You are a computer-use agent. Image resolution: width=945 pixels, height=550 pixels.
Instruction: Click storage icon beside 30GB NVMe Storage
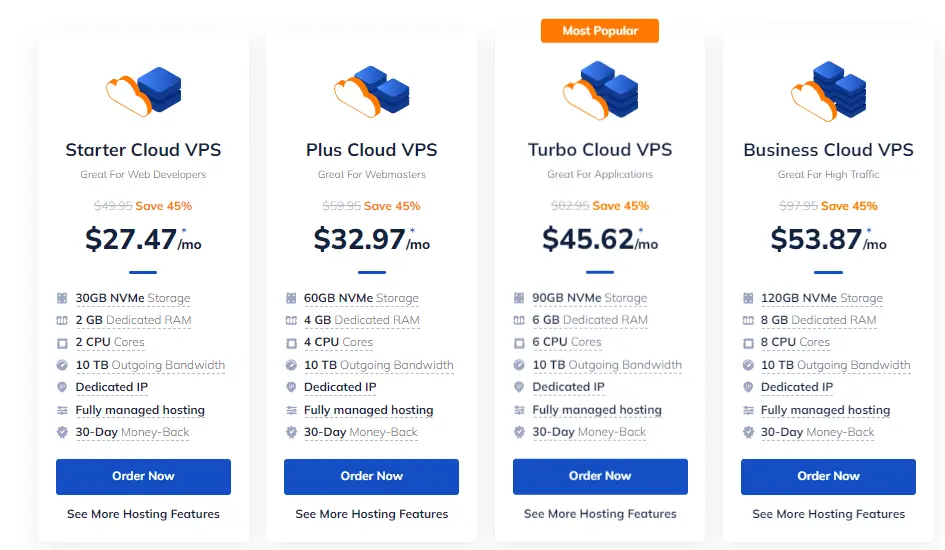(62, 298)
